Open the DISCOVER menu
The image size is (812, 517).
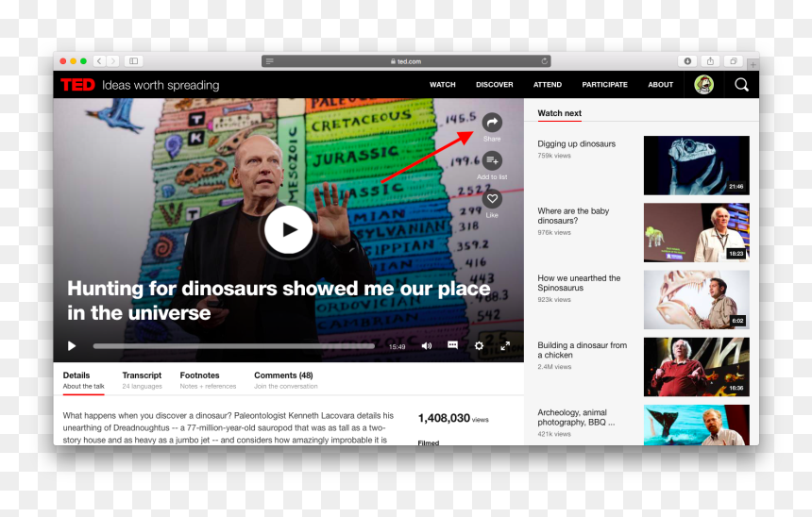coord(495,84)
